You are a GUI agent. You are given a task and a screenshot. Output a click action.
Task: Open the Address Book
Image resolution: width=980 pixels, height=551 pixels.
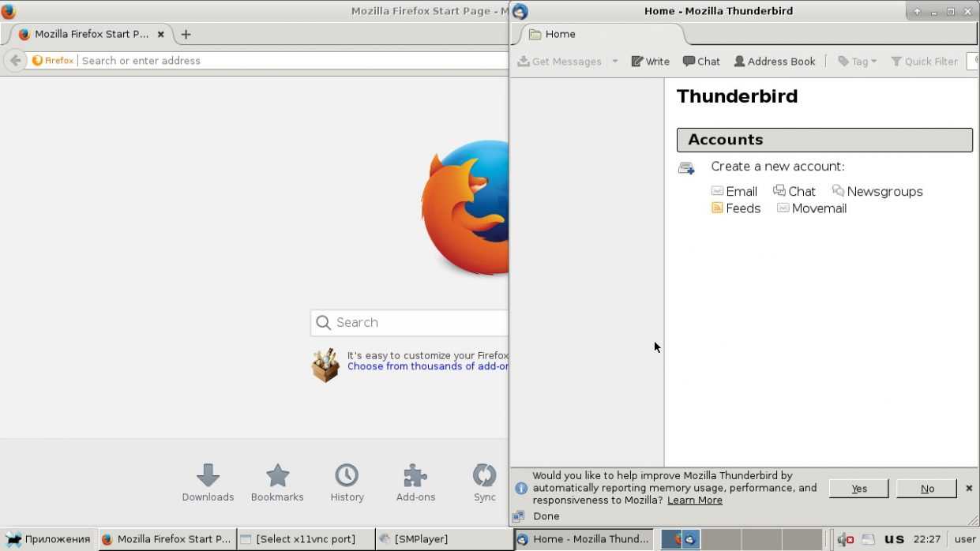pos(774,62)
